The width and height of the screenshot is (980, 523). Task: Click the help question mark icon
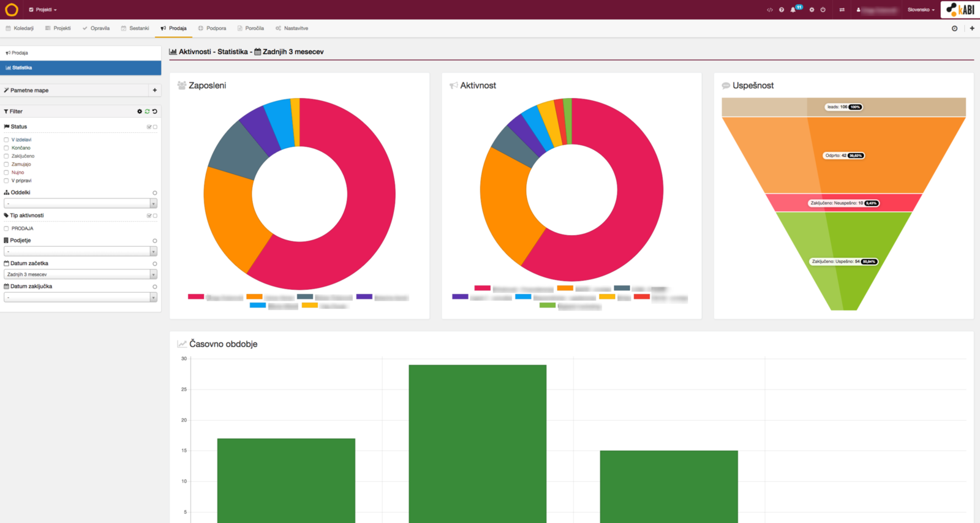782,10
